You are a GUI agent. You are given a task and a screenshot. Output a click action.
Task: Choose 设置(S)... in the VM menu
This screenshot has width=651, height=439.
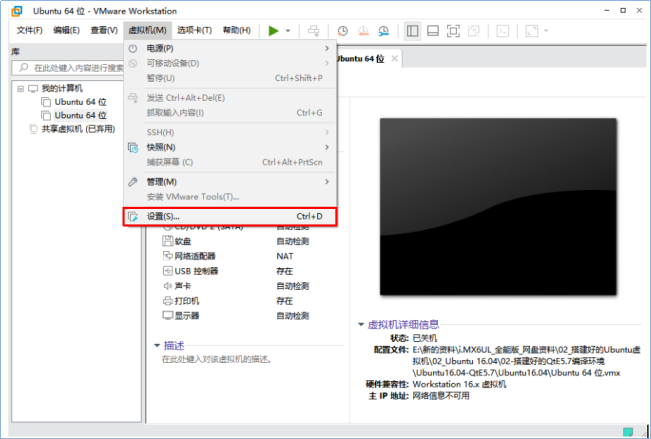point(230,216)
